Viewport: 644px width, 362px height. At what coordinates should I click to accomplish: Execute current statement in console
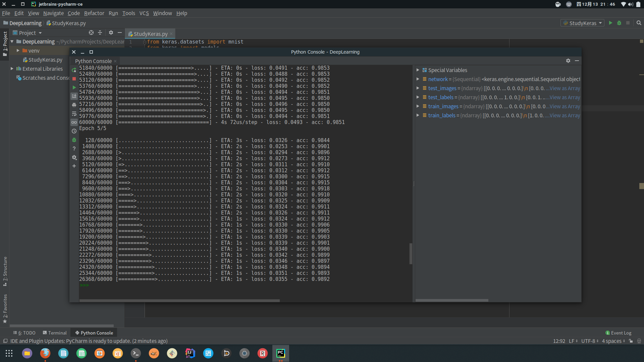click(x=74, y=87)
